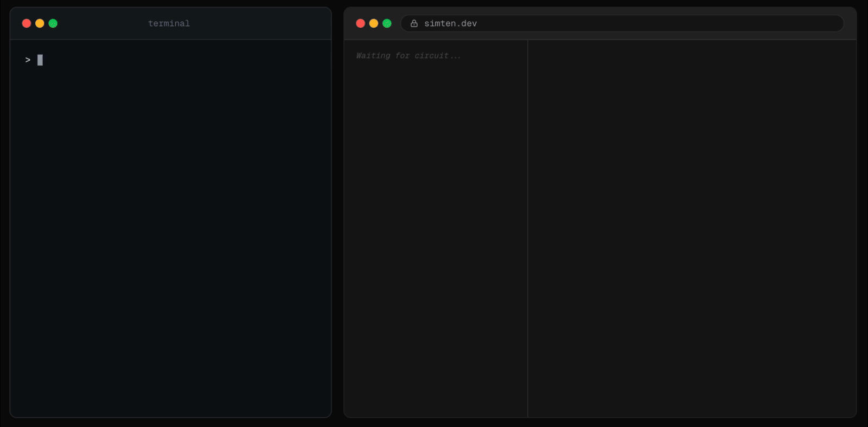
Task: Maximize the simten.dev browser window
Action: point(387,23)
